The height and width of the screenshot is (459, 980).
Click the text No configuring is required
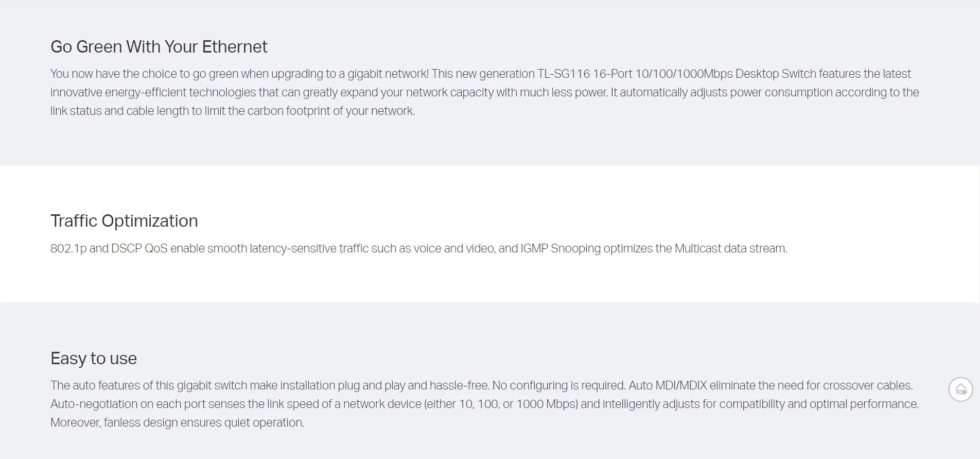(559, 385)
